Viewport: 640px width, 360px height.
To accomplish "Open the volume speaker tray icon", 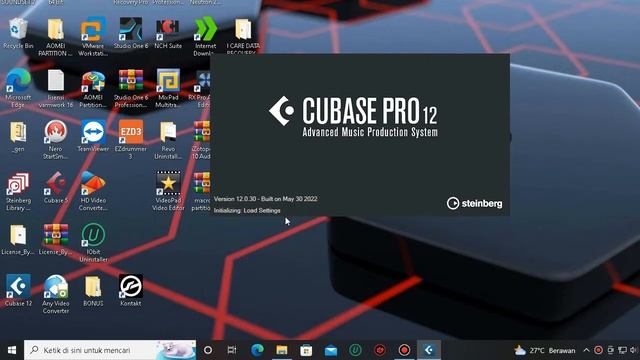I will 633,350.
